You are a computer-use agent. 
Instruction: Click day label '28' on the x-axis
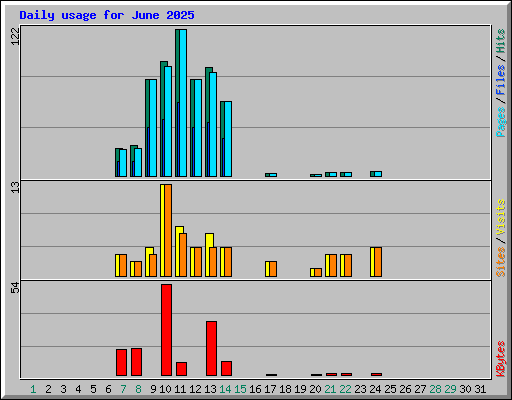click(x=435, y=389)
